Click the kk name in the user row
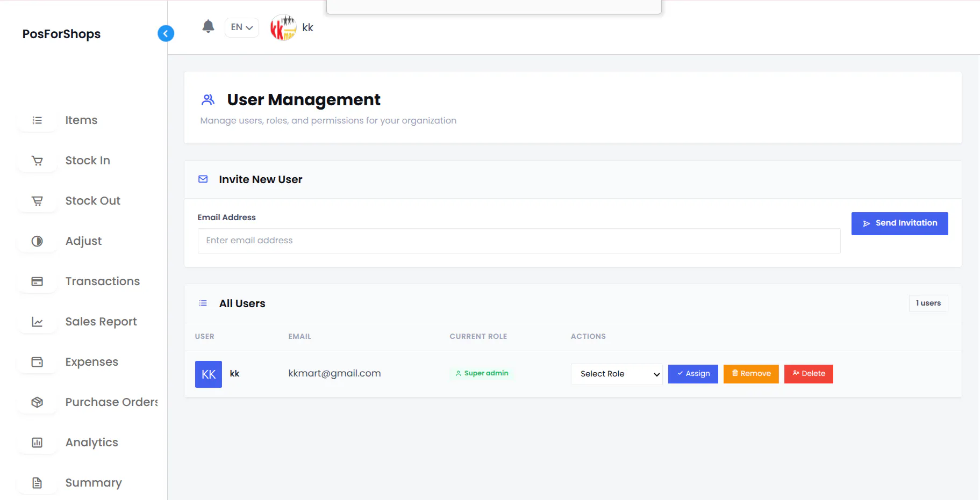Image resolution: width=980 pixels, height=500 pixels. pyautogui.click(x=234, y=373)
